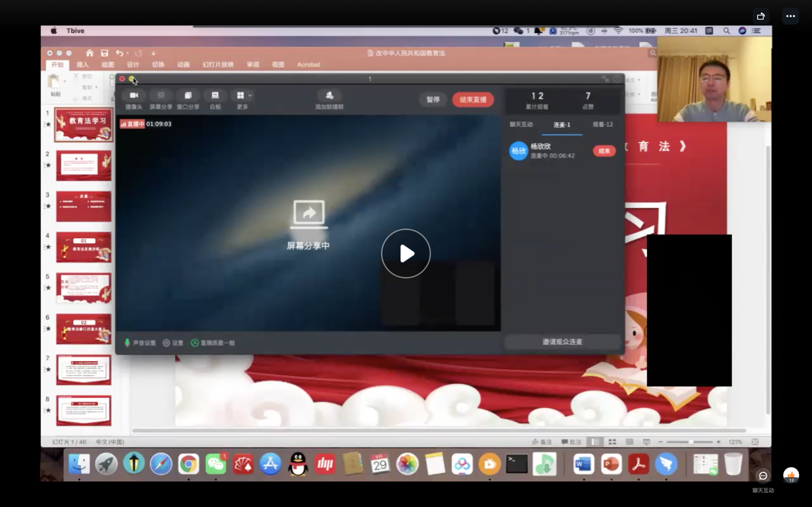812x507 pixels.
Task: Switch to slide sorter grid view
Action: tap(612, 442)
